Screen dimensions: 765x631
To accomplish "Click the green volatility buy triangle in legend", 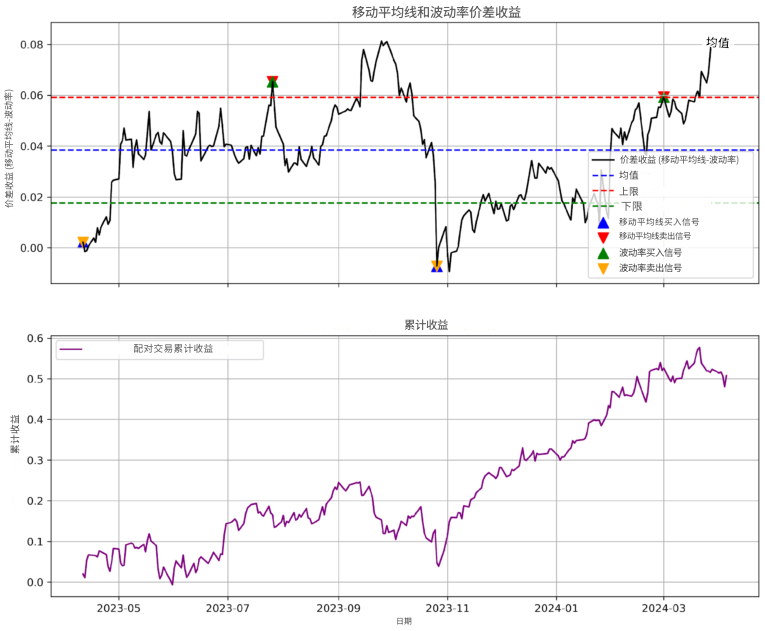I will (x=602, y=253).
